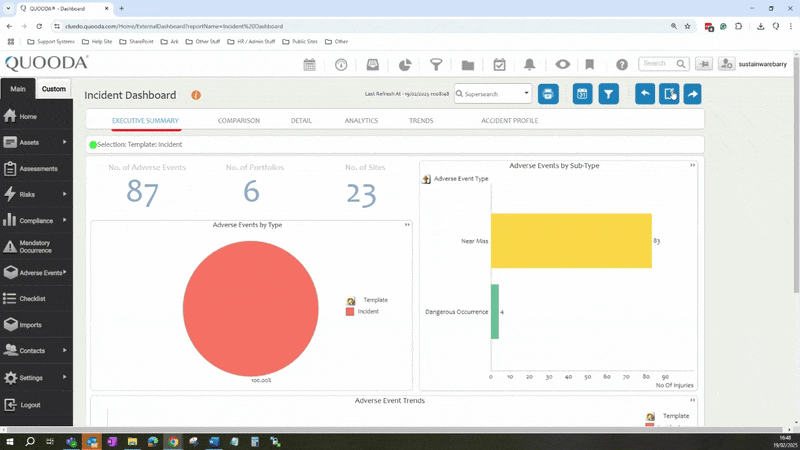Open the folder icon in header
Image resolution: width=800 pixels, height=450 pixels.
pos(468,64)
